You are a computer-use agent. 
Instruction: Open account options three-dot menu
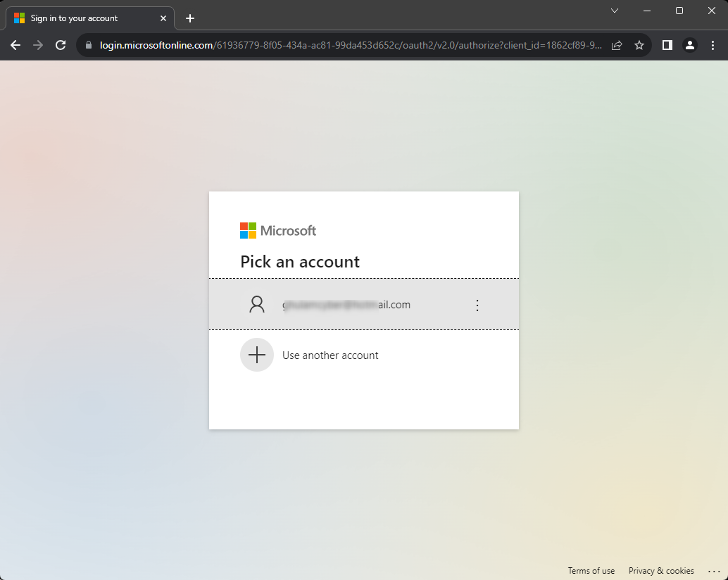coord(477,305)
